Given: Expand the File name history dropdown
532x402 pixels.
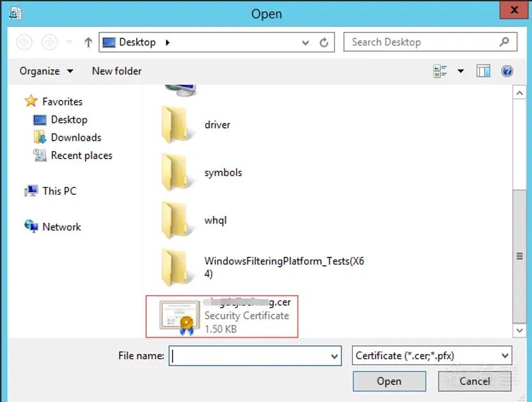Looking at the screenshot, I should pyautogui.click(x=334, y=356).
